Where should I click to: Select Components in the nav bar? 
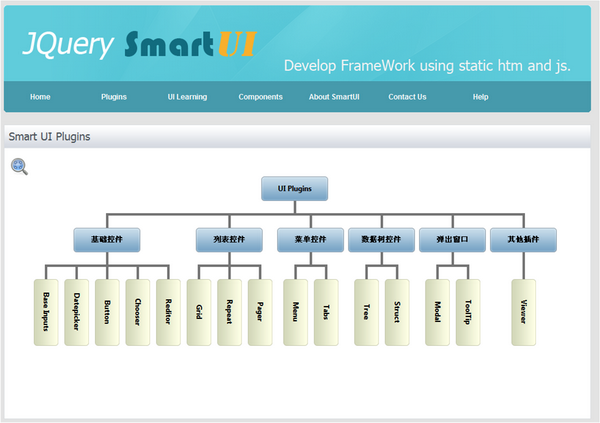point(260,97)
